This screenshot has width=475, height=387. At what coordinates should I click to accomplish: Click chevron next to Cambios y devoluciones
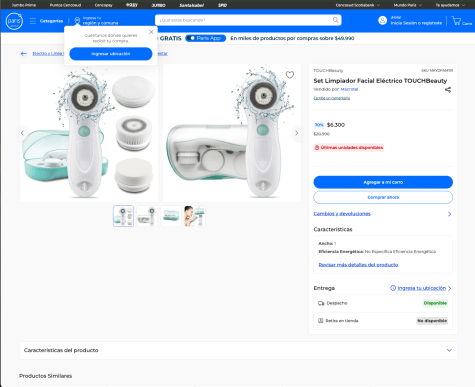(x=449, y=214)
